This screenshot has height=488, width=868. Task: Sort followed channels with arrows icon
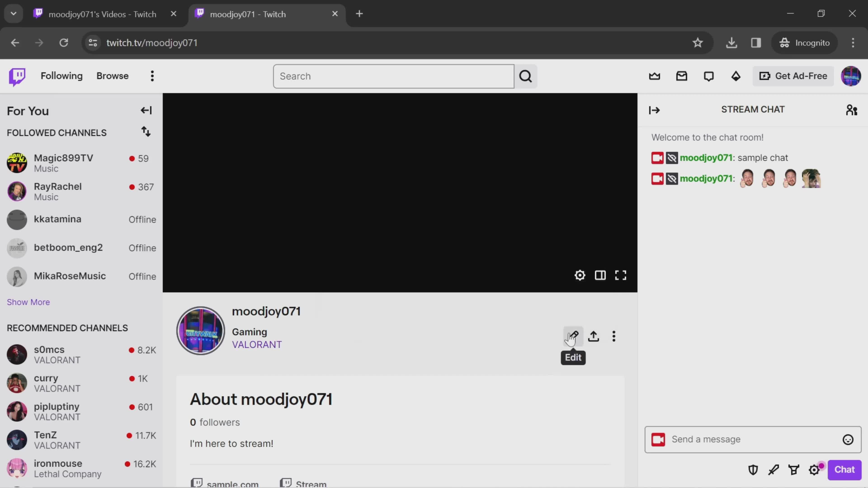[x=146, y=132]
